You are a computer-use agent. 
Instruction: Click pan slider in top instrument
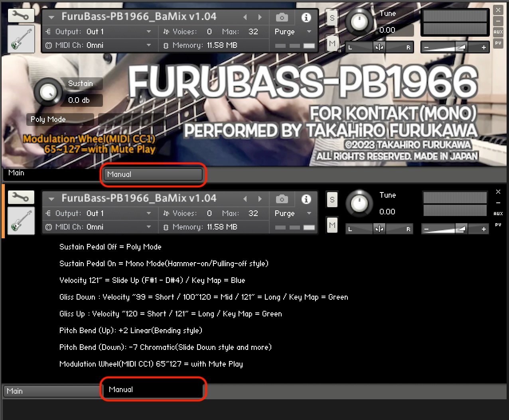[x=379, y=47]
